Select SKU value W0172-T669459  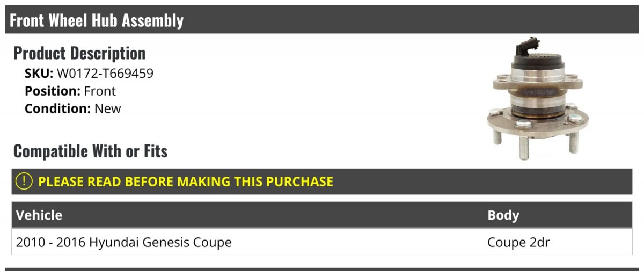105,73
